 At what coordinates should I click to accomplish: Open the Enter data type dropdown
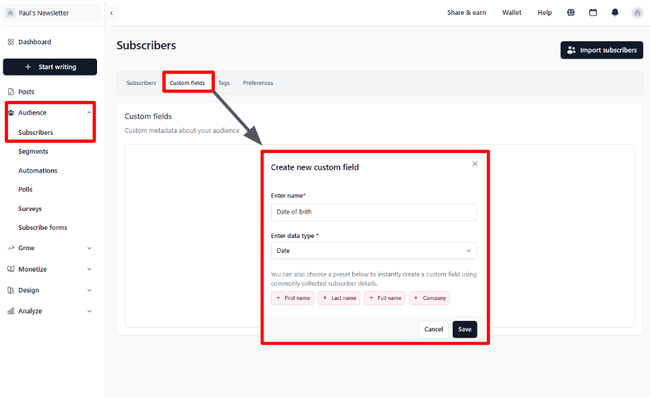(374, 251)
